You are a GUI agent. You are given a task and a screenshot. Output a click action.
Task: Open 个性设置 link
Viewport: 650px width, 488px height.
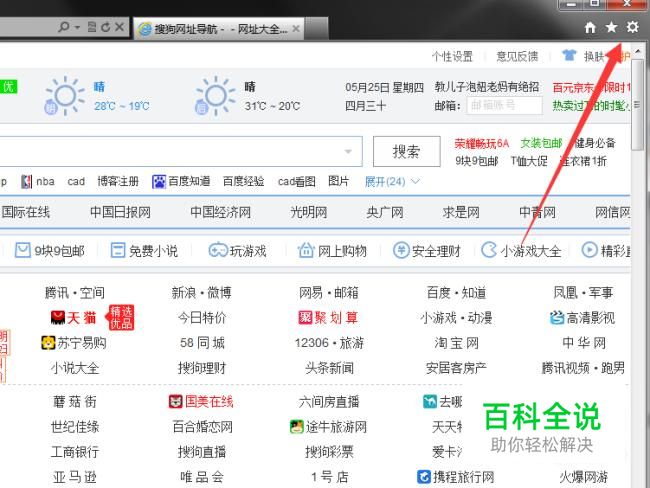pos(452,56)
